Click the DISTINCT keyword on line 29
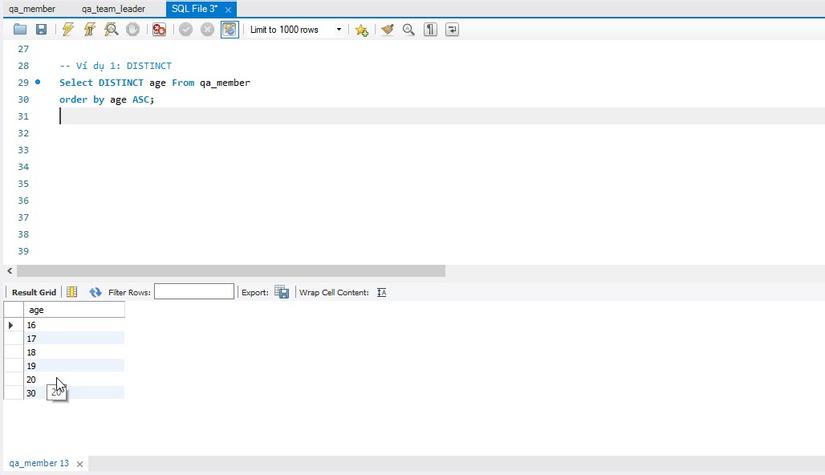825x475 pixels. pyautogui.click(x=120, y=83)
